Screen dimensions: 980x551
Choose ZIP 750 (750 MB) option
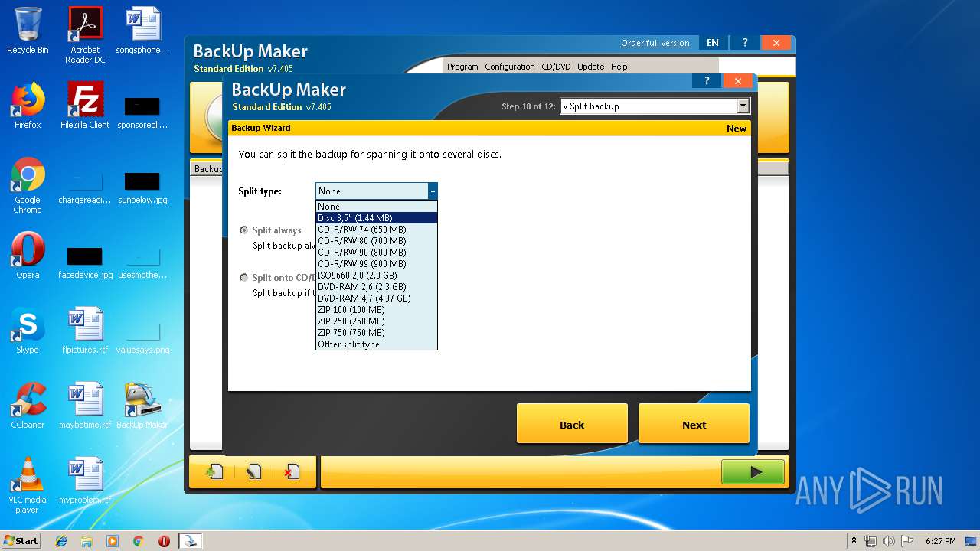click(376, 333)
